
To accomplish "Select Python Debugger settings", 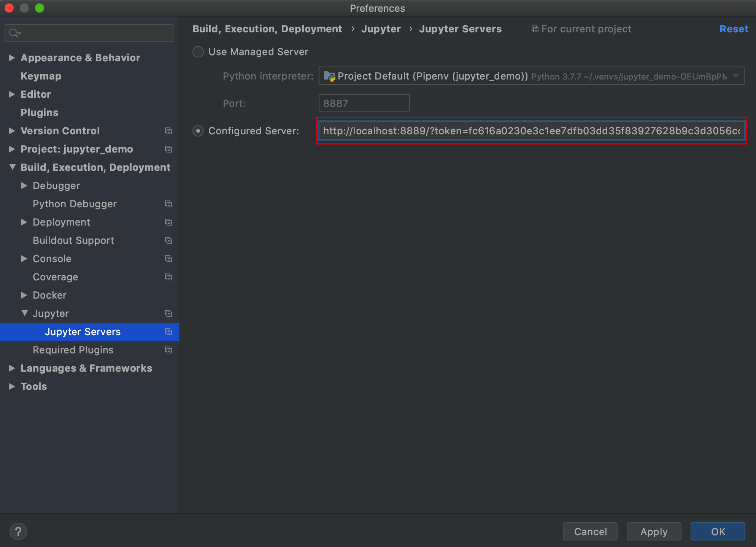I will (75, 204).
